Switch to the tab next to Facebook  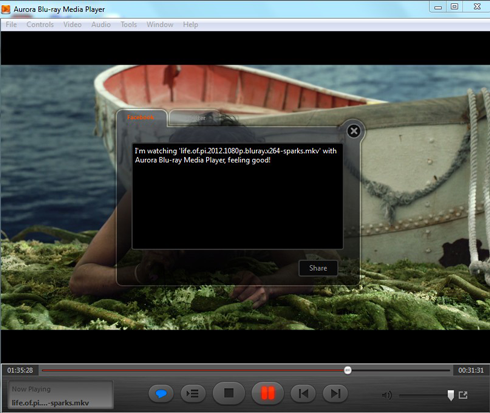[195, 118]
